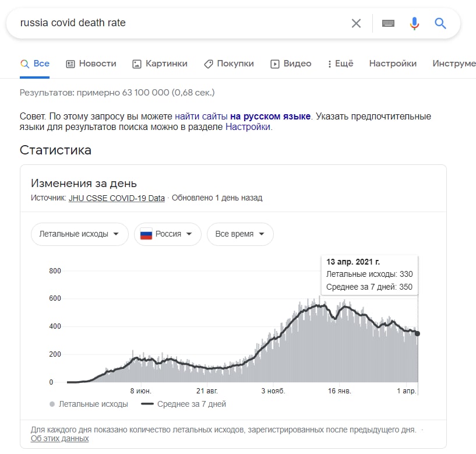Screen dimensions: 476x454
Task: Open the Все время period dropdown
Action: [x=240, y=234]
